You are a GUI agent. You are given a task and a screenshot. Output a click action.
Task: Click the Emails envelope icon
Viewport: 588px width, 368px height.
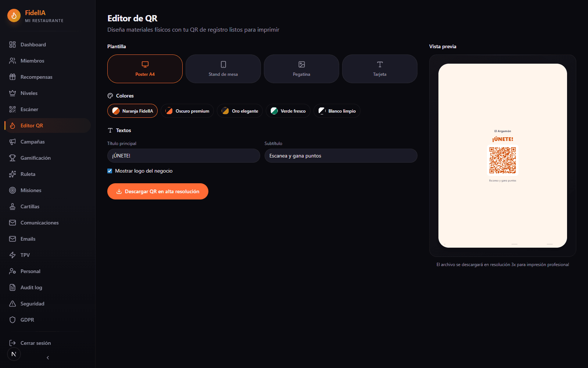tap(12, 239)
